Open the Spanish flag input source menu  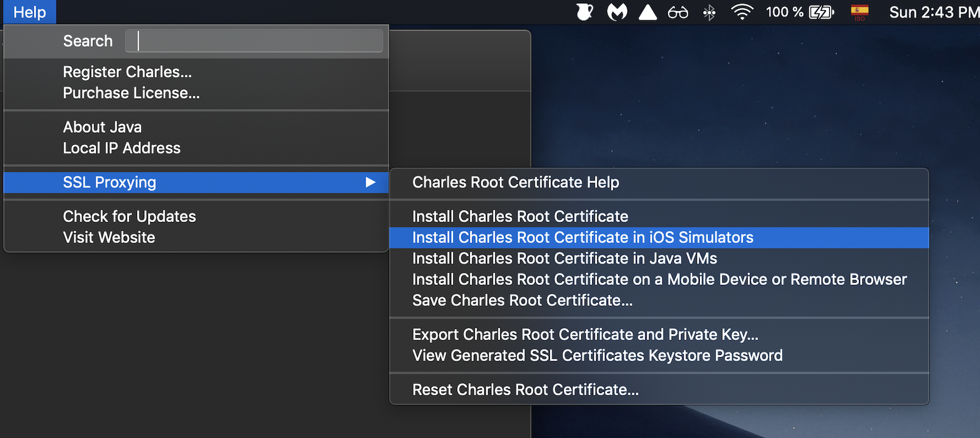[x=860, y=12]
